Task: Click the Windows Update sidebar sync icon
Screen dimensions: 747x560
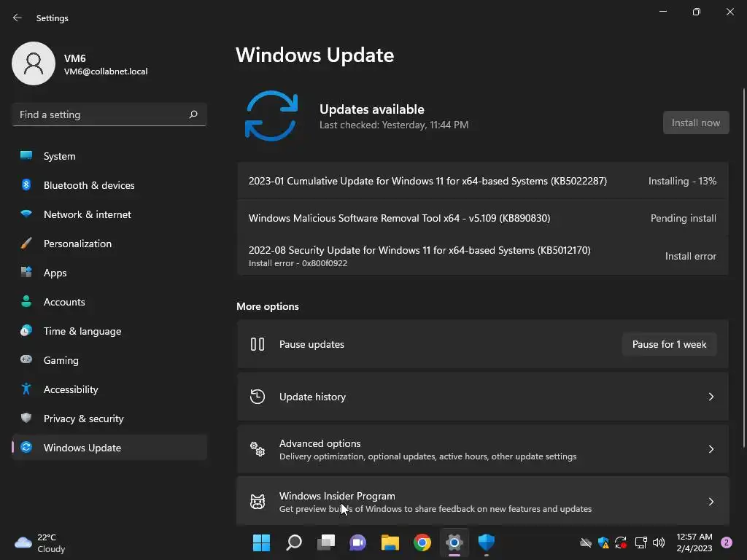Action: pyautogui.click(x=26, y=447)
